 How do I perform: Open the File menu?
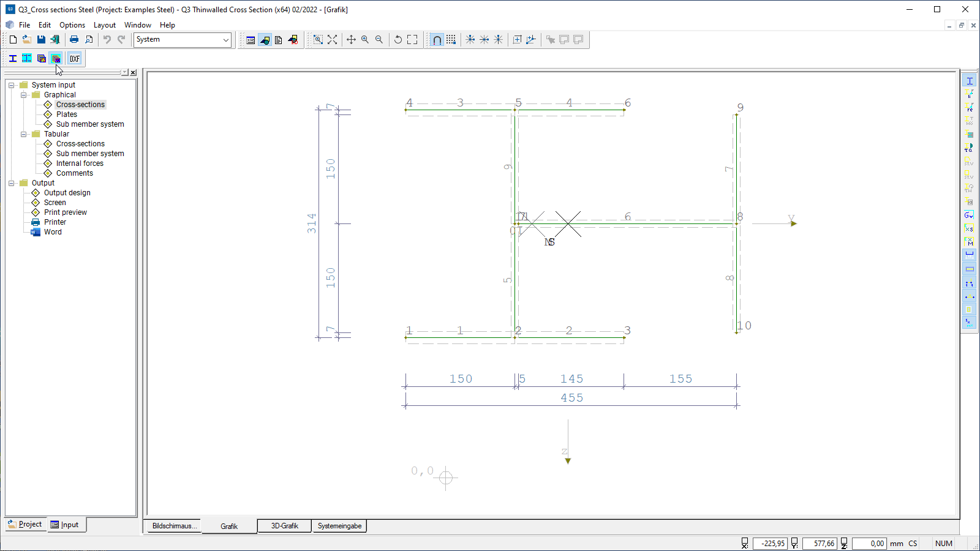pyautogui.click(x=24, y=25)
